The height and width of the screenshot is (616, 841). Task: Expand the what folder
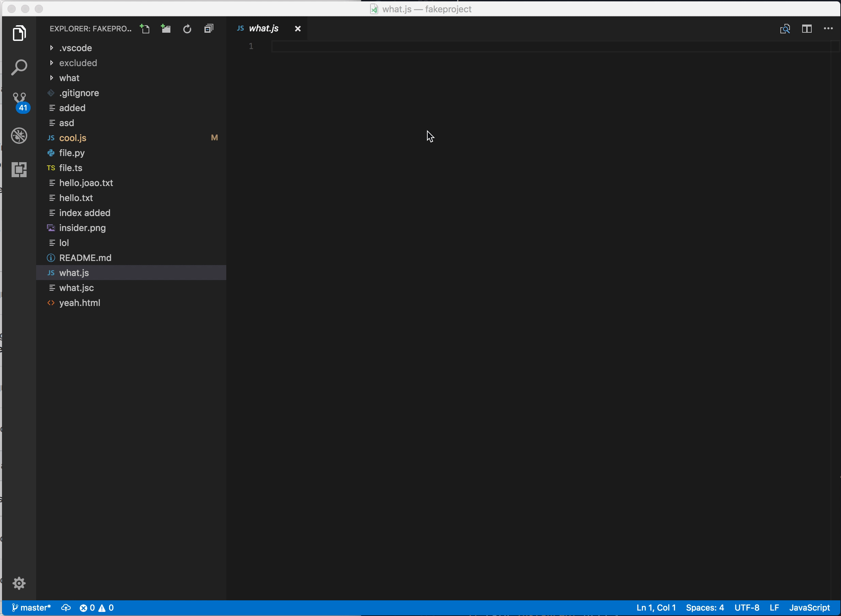[70, 78]
